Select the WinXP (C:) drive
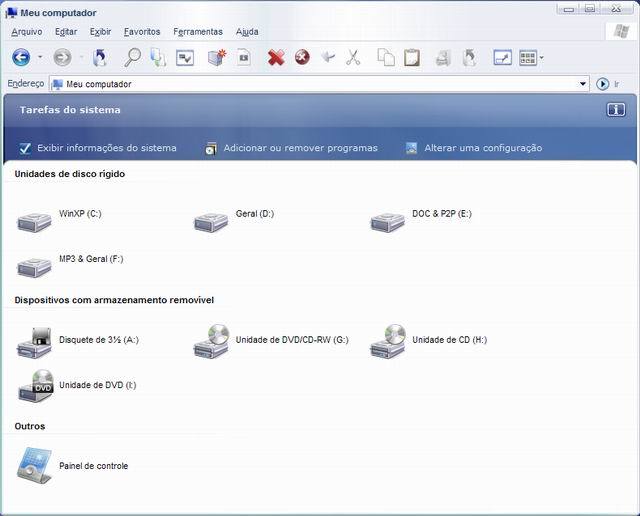Viewport: 640px width, 516px height. (x=59, y=220)
